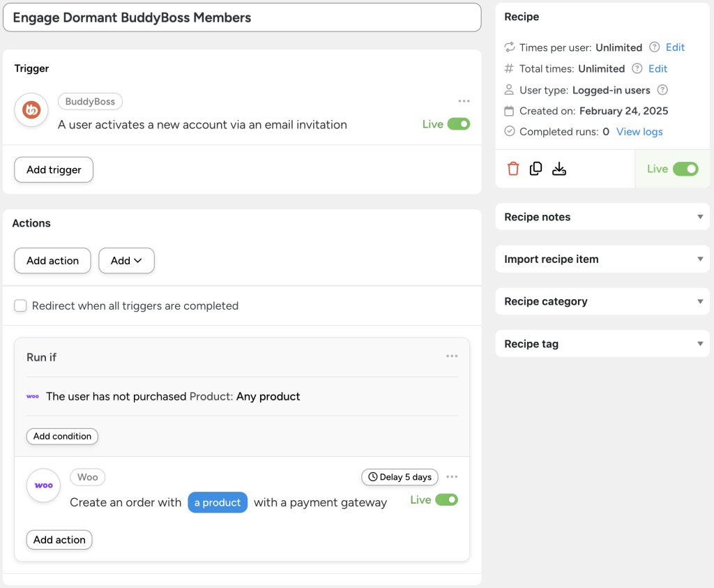Open help for Times per user

(654, 47)
